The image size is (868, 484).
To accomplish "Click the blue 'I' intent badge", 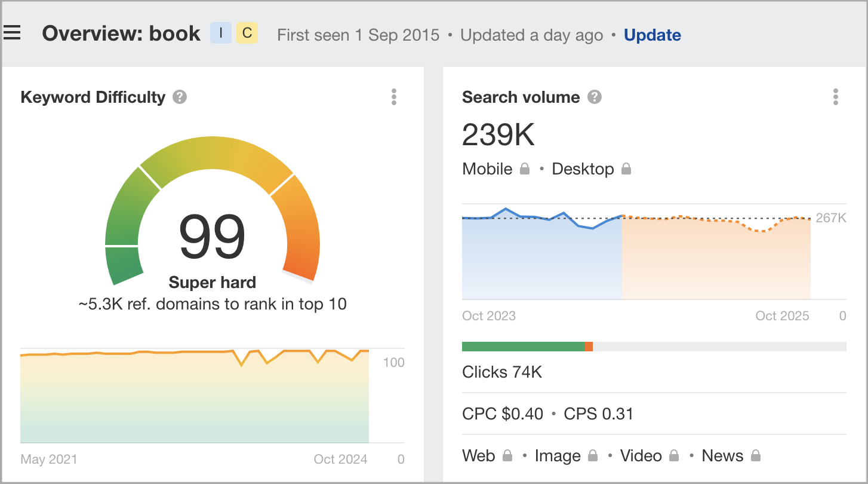I will pos(221,33).
